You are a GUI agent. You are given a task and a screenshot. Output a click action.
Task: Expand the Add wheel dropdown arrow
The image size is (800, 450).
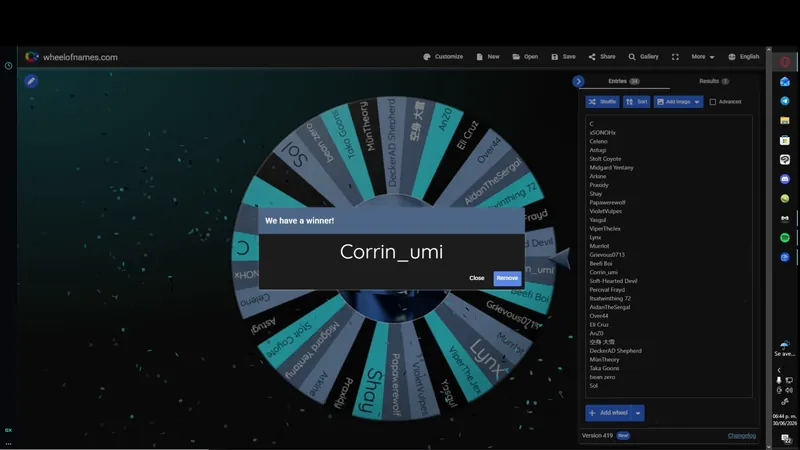(x=638, y=413)
